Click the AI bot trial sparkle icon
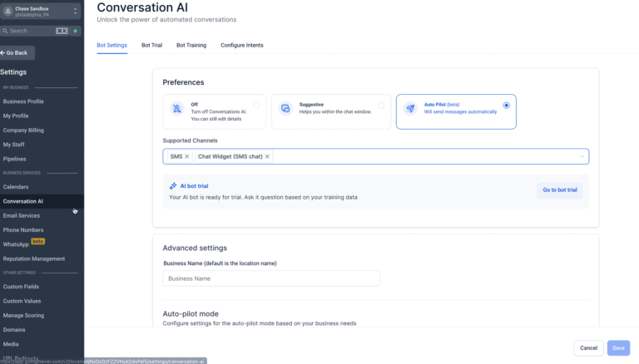The height and width of the screenshot is (364, 639). point(173,185)
